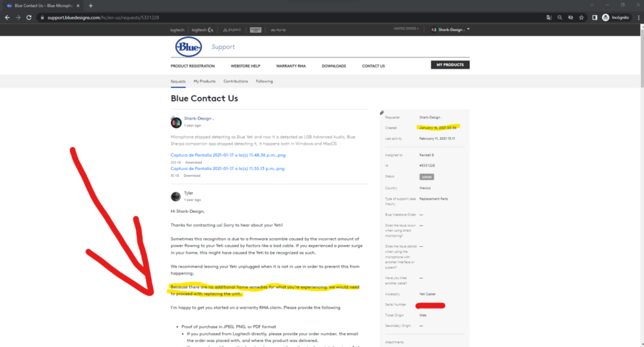Switch to the My Products tab
Image resolution: width=644 pixels, height=347 pixels.
coord(204,81)
